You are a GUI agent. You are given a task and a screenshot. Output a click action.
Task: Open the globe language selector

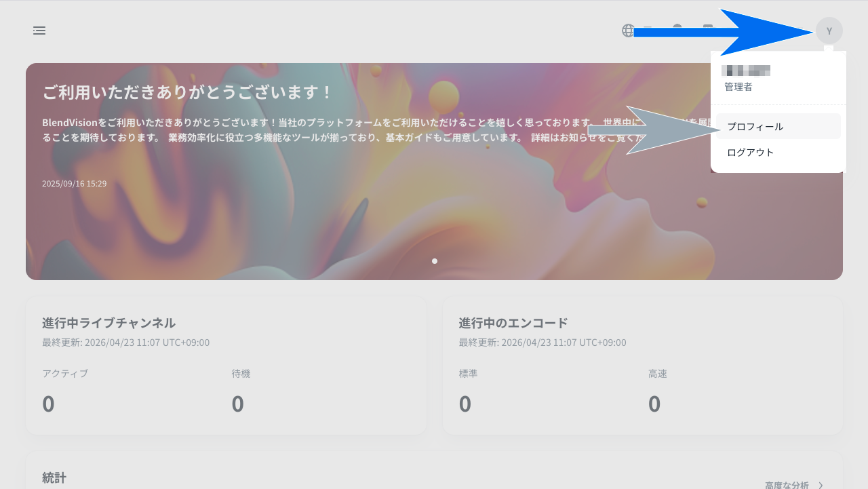pyautogui.click(x=629, y=31)
